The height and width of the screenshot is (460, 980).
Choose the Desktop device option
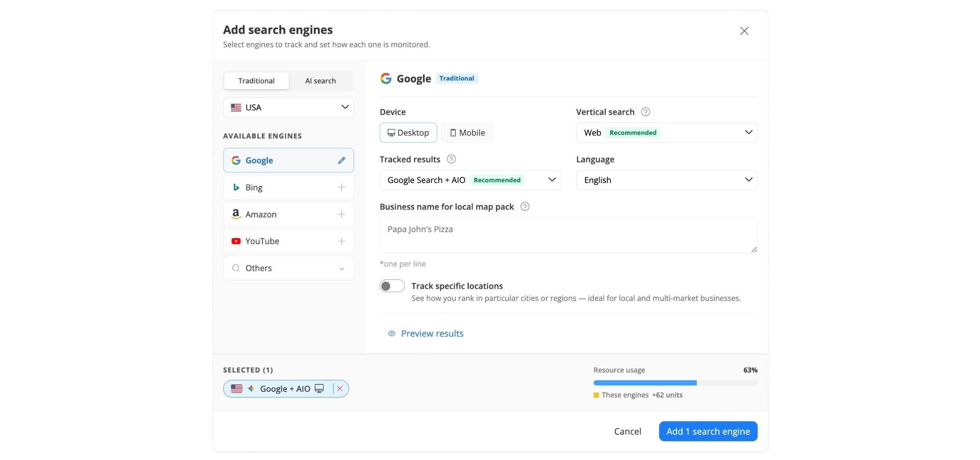pyautogui.click(x=408, y=133)
